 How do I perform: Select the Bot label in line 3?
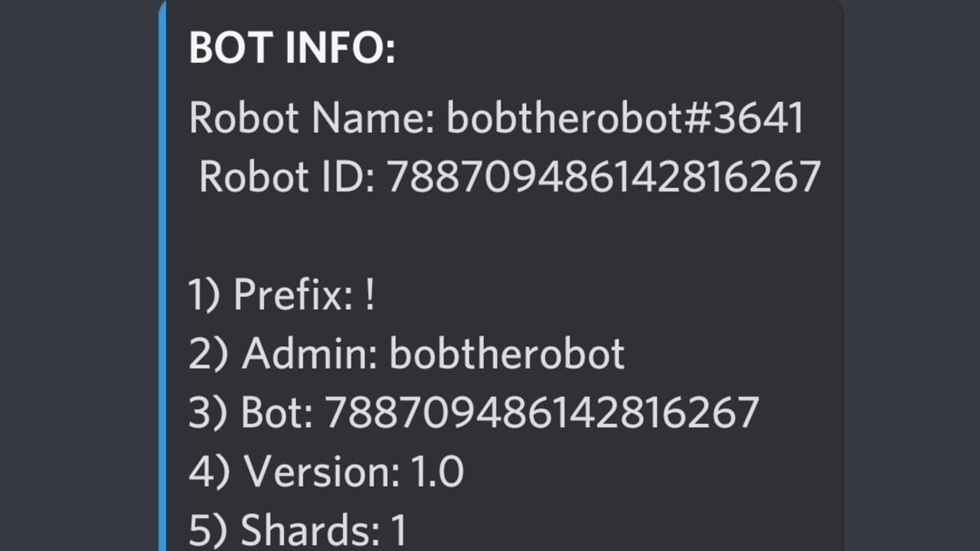pos(277,412)
